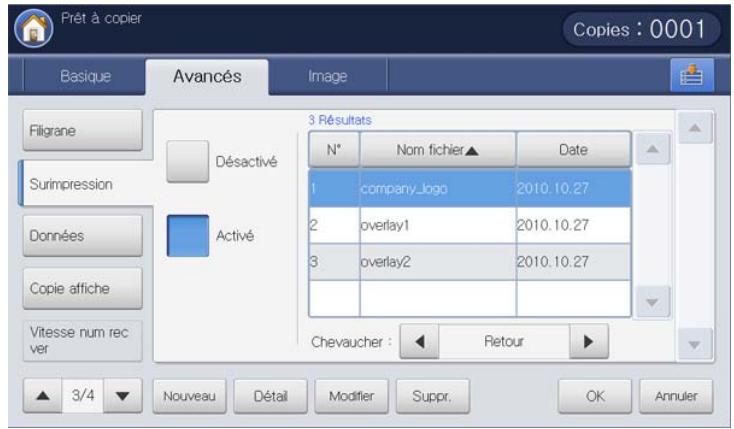Viewport: 734px width, 429px height.
Task: Select Désactivé option box
Action: click(188, 162)
